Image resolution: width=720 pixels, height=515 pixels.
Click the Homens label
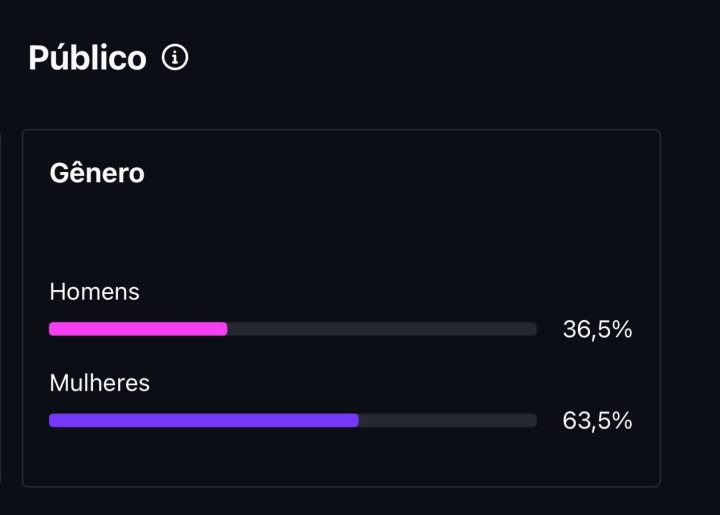95,292
